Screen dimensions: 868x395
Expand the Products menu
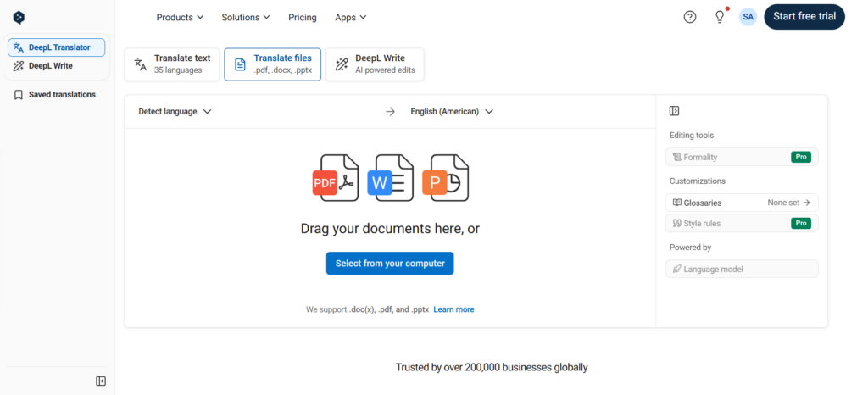pyautogui.click(x=180, y=17)
